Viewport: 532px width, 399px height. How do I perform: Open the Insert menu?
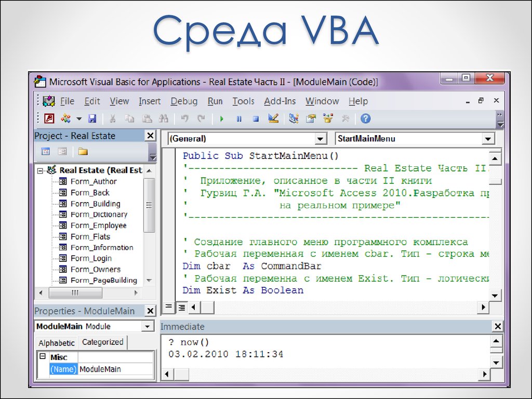[x=150, y=101]
